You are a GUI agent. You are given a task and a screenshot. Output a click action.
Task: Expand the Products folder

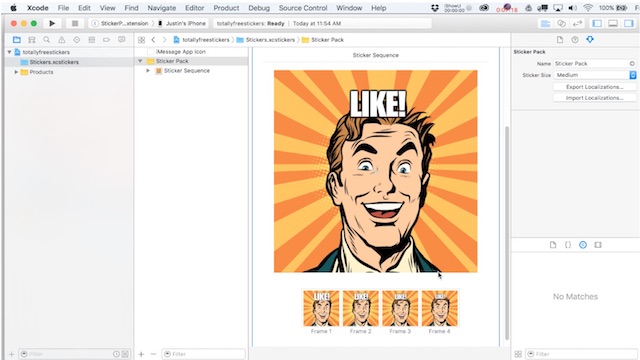coord(16,72)
